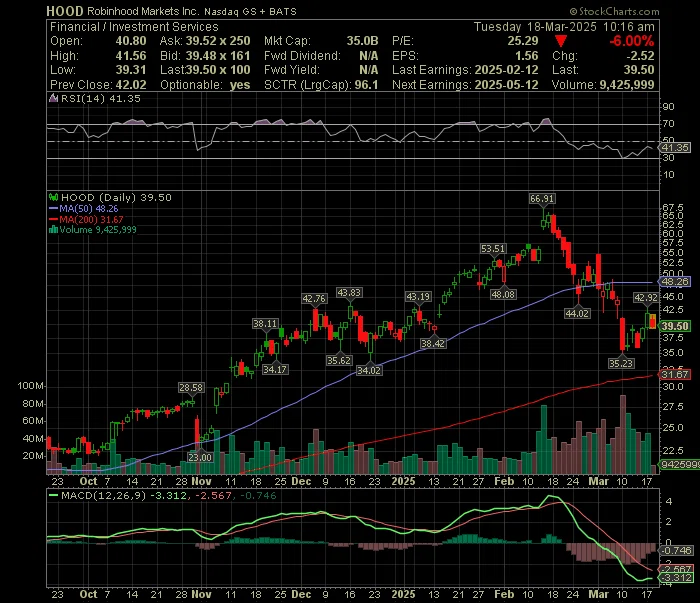The image size is (700, 603).
Task: Click the MA(200) 31.67 legend entry
Action: coord(86,219)
